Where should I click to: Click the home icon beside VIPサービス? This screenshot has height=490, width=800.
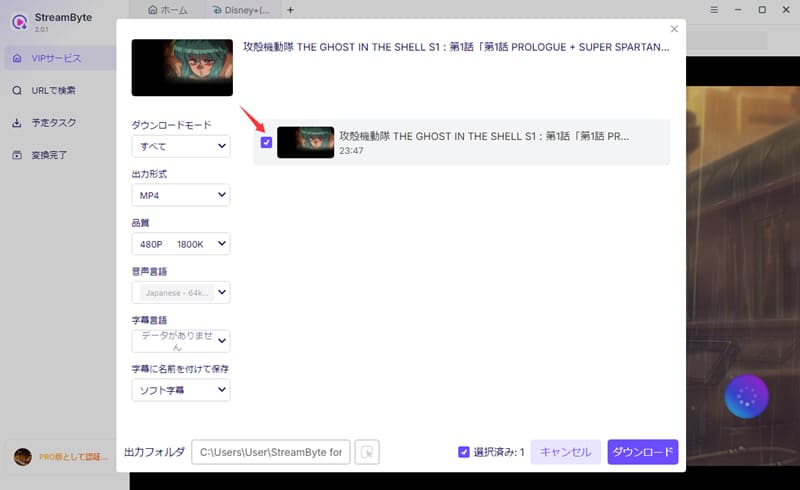17,58
